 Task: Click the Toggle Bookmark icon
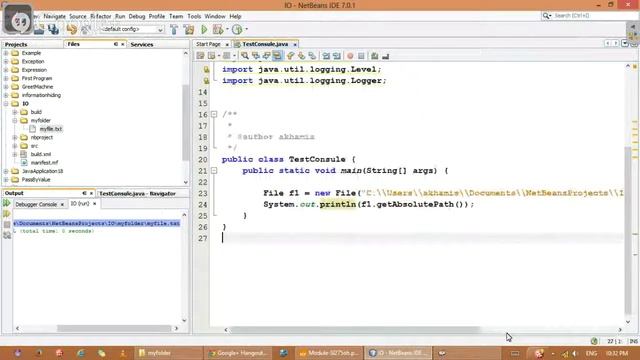312,56
